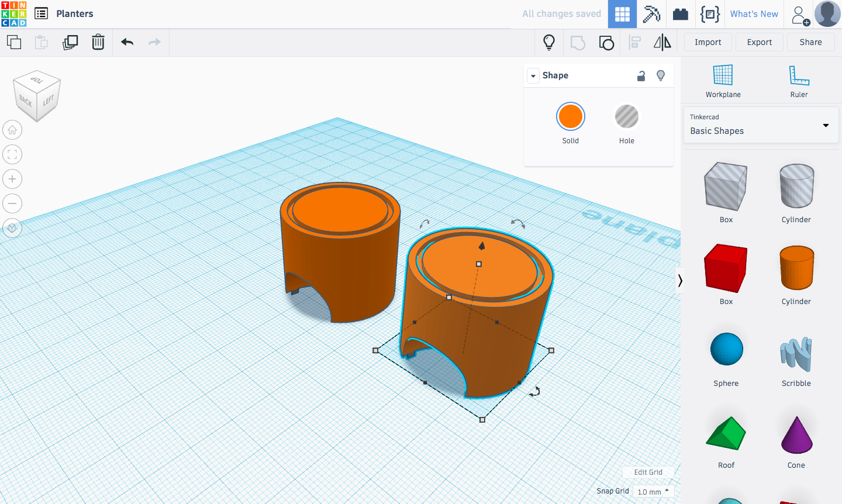842x504 pixels.
Task: Fit all objects in view
Action: 12,154
